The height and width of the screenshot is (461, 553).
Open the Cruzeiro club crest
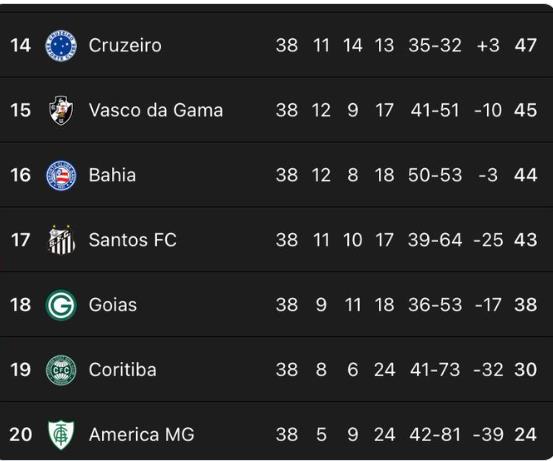coord(61,46)
